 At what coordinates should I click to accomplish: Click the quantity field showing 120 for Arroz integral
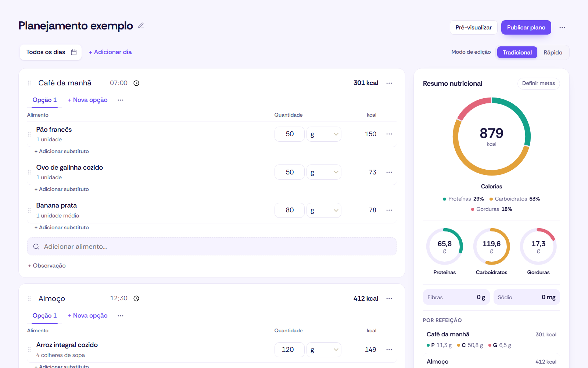click(290, 350)
